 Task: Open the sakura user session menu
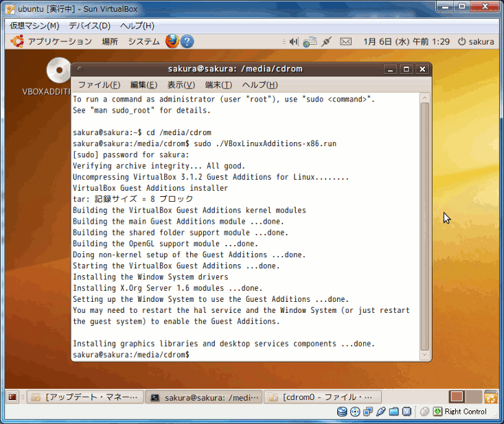[x=476, y=41]
